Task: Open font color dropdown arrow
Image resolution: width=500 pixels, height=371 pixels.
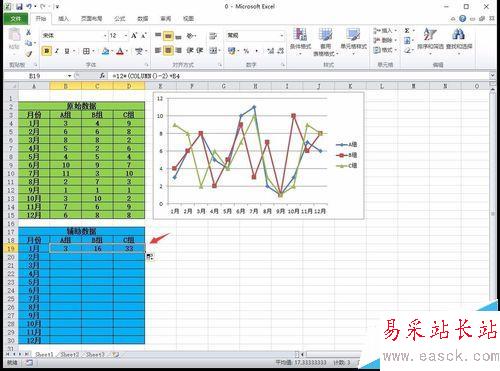Action: click(127, 51)
